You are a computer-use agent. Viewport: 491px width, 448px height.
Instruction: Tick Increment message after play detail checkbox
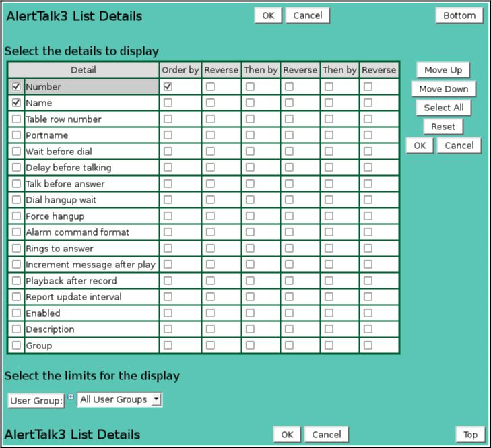16,264
